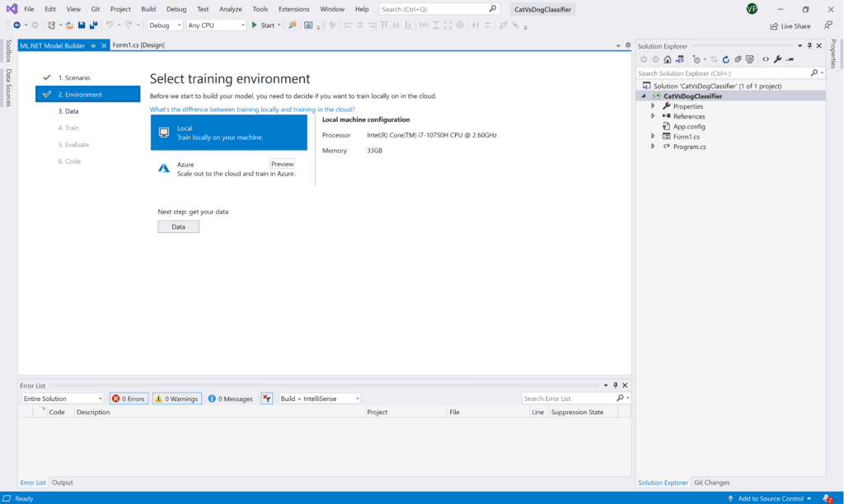
Task: Open the Extensions menu
Action: (295, 9)
